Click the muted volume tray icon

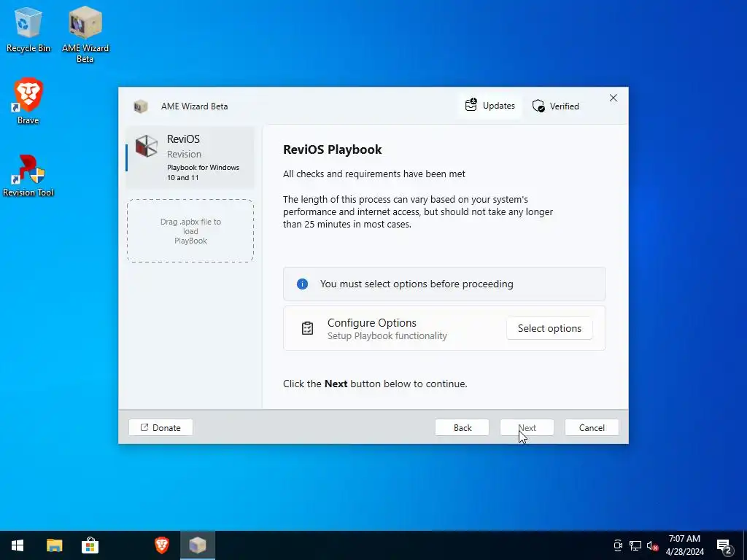653,545
